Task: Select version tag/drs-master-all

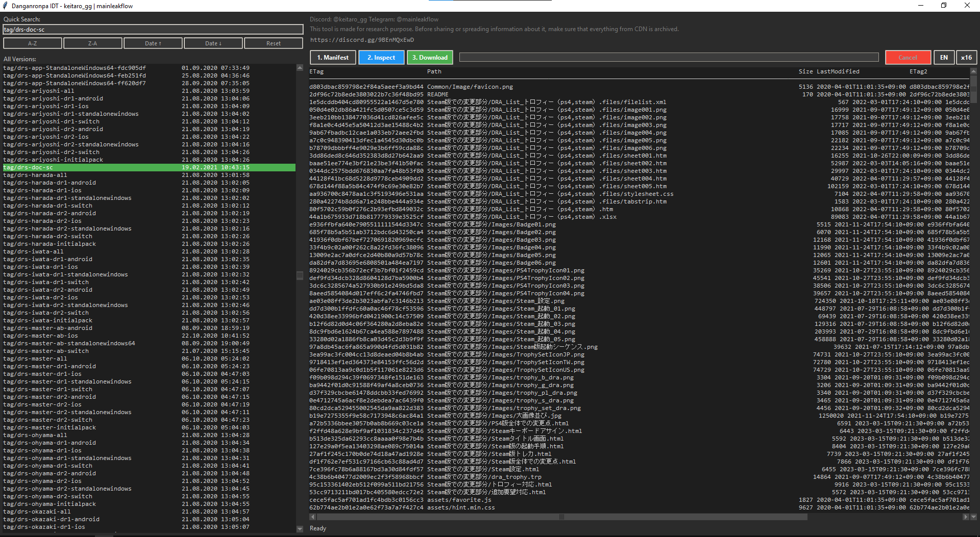Action: 149,359
